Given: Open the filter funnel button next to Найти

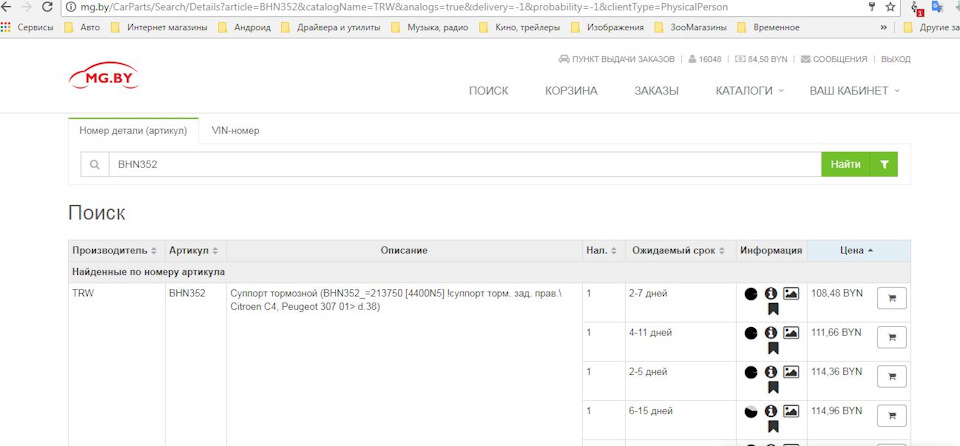Looking at the screenshot, I should (883, 164).
